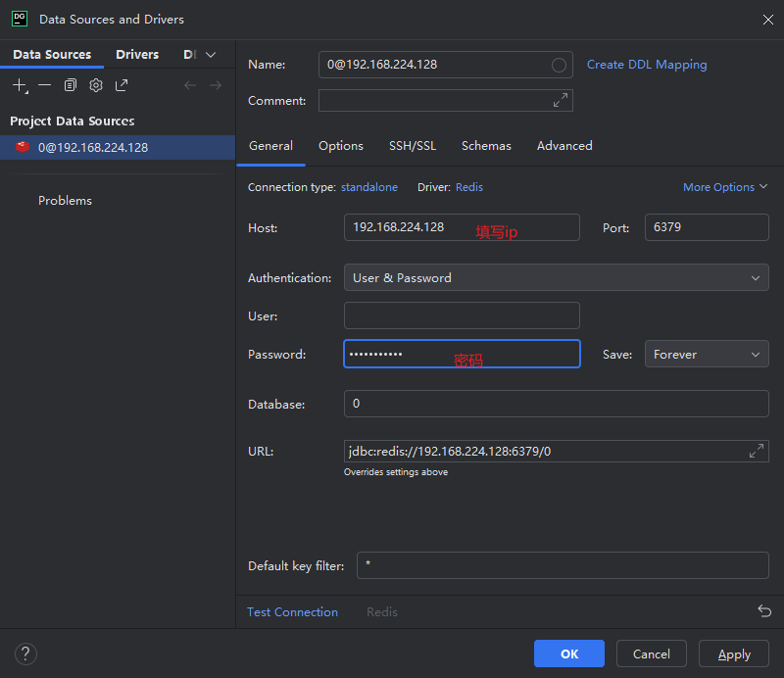
Task: Click the DataGrip logo icon
Action: pyautogui.click(x=20, y=19)
